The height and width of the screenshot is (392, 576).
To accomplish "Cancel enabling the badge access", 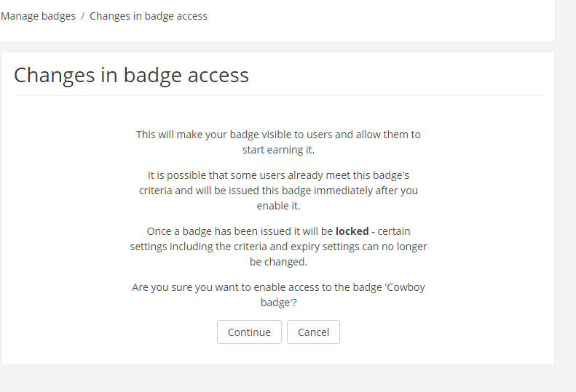I will 313,332.
